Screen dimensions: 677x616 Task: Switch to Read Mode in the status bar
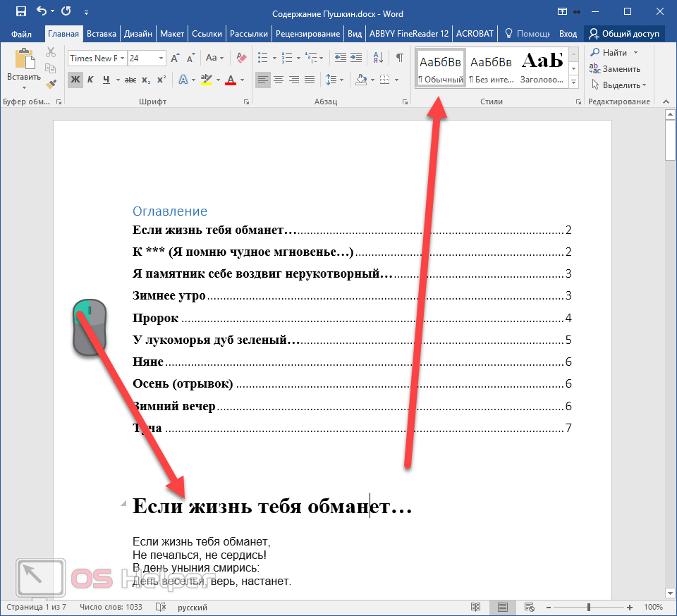[x=475, y=607]
